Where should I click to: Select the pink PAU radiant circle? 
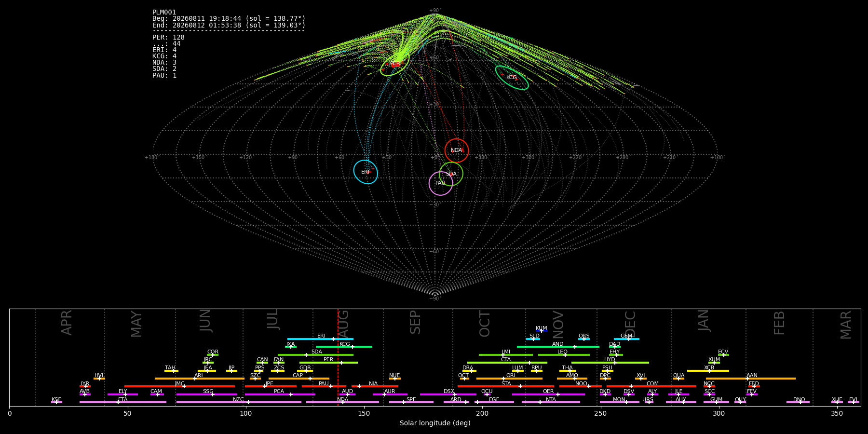441,183
